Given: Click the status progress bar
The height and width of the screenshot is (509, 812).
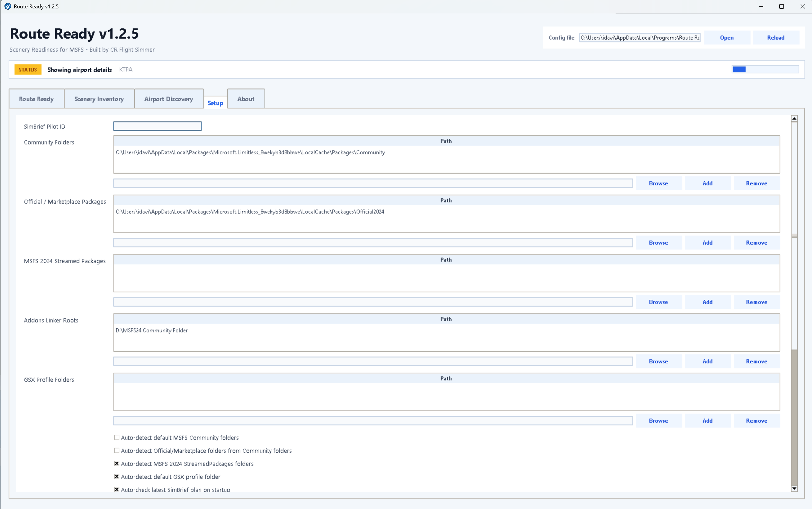Looking at the screenshot, I should 765,69.
